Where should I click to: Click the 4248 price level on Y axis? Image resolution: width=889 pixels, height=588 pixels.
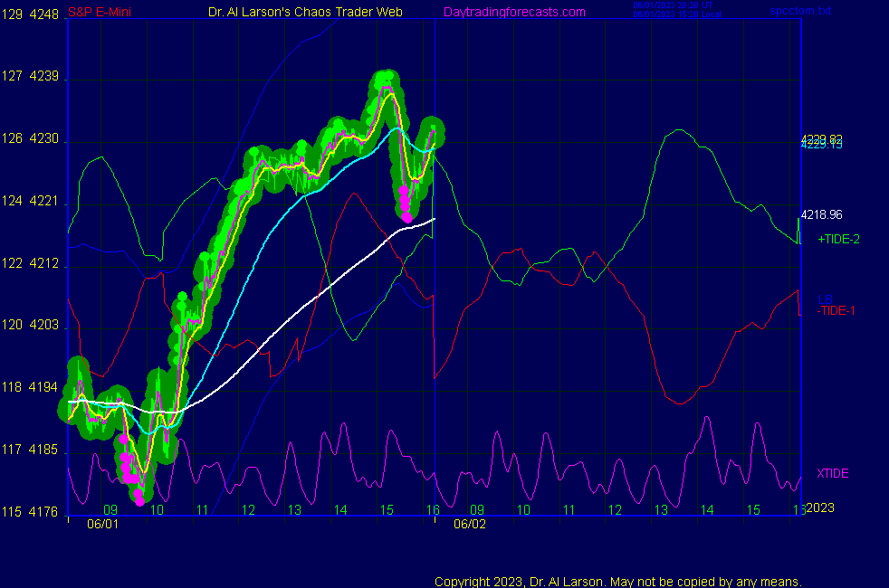(x=43, y=15)
